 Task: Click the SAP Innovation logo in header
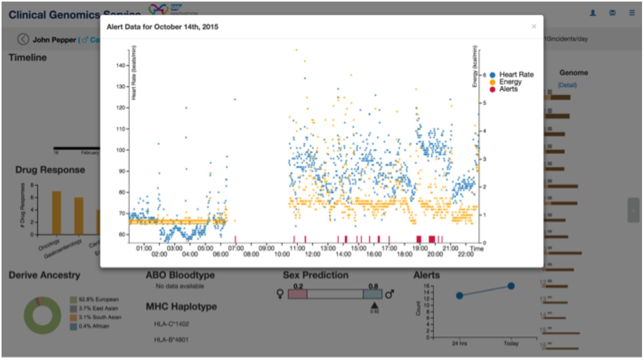point(173,9)
